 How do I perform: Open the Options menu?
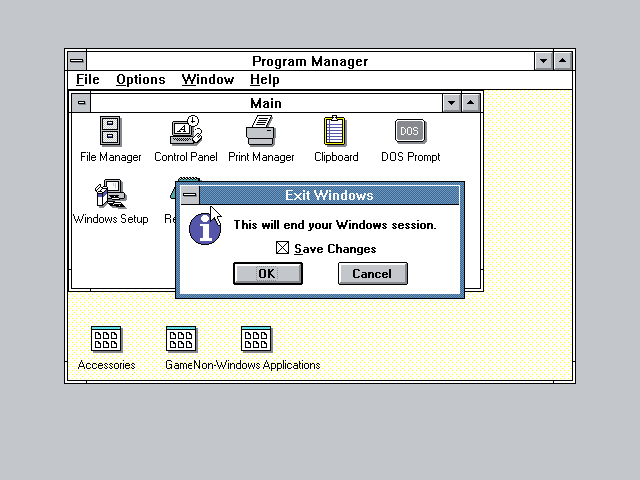141,80
